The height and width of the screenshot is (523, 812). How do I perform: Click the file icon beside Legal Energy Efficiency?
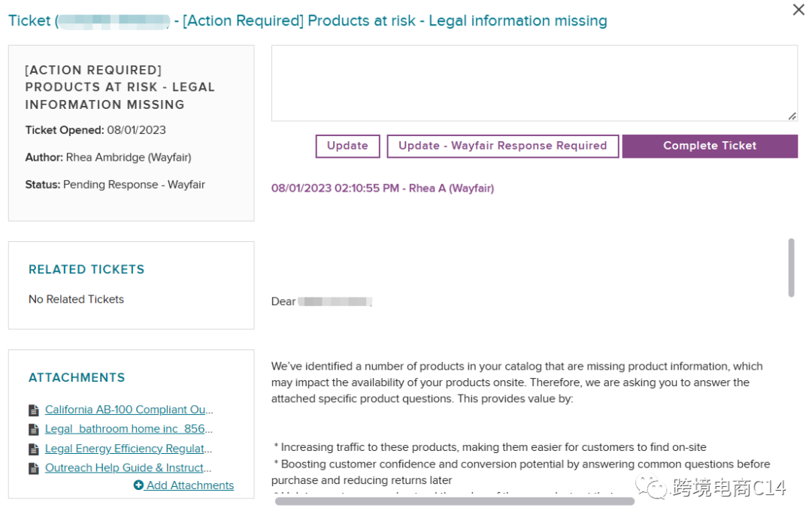(33, 449)
